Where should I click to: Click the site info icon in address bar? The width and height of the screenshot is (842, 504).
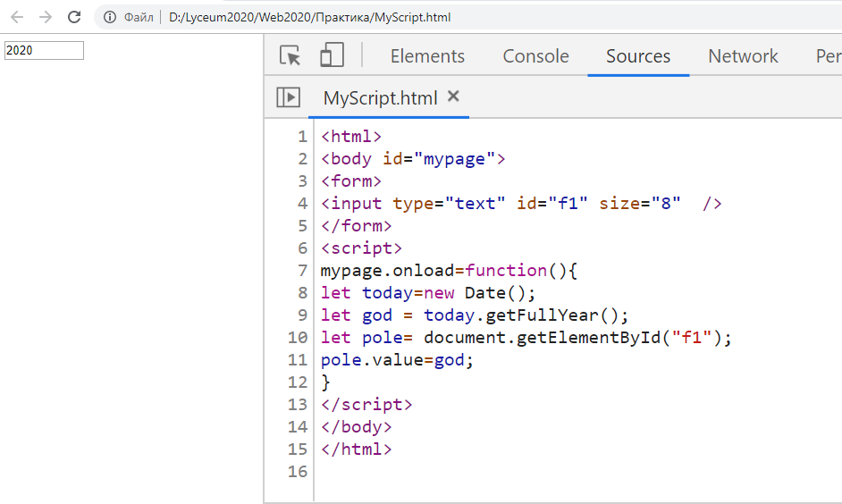click(x=109, y=17)
